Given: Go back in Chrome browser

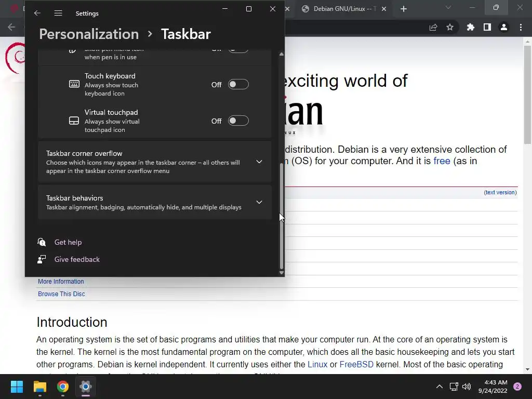Looking at the screenshot, I should (x=11, y=27).
